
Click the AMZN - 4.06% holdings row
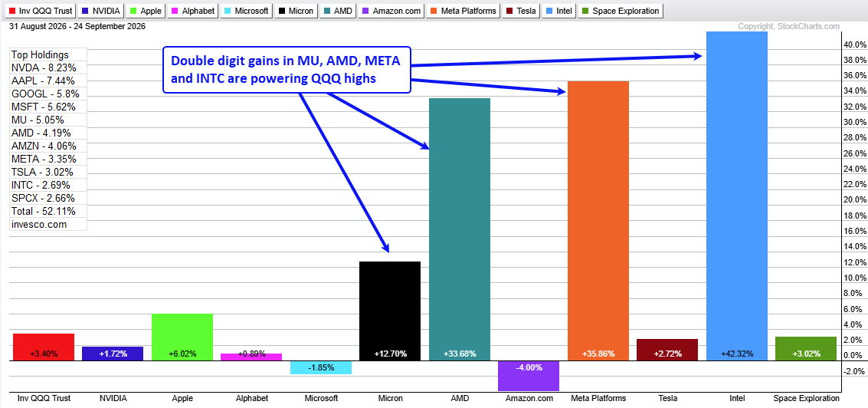click(48, 146)
